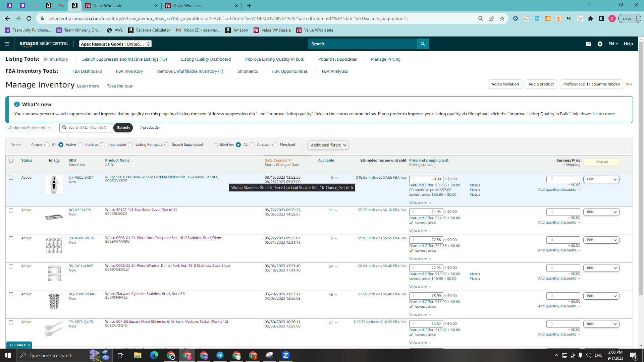Select the All status radio button

point(47,145)
